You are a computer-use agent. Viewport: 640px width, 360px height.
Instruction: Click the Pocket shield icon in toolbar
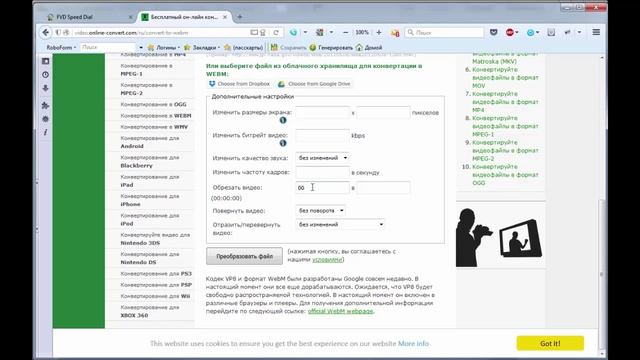493,32
